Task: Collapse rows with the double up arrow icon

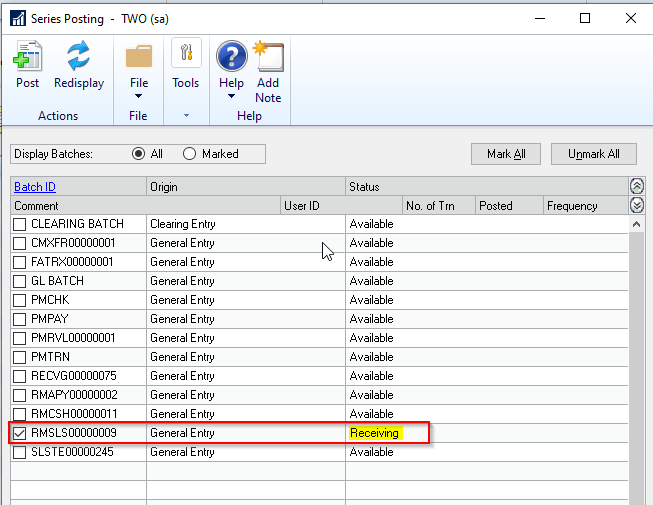Action: click(x=636, y=186)
